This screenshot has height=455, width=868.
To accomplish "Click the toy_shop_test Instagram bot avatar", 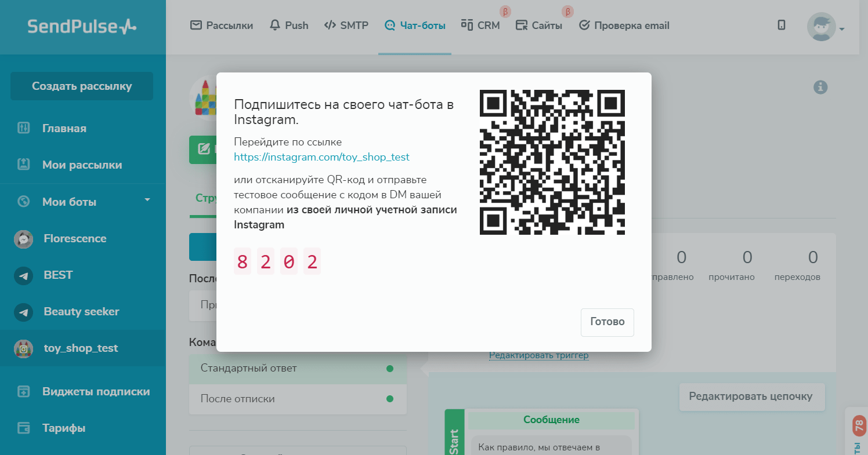I will [23, 348].
